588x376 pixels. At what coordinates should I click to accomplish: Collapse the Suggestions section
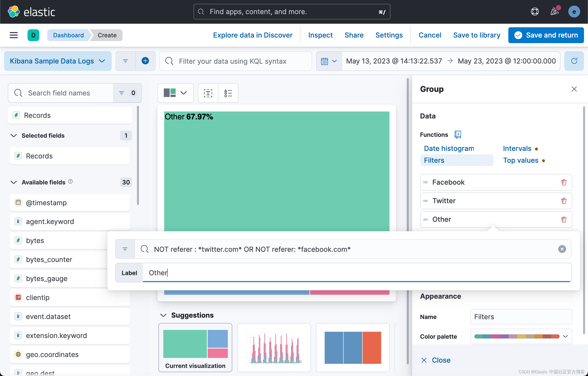click(163, 315)
